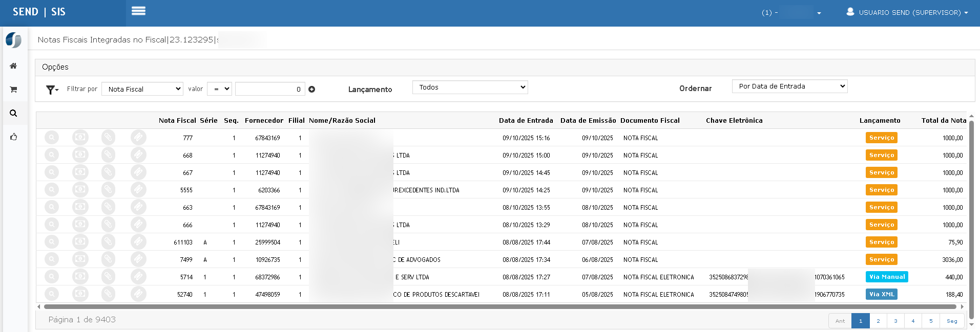Open paperclip attachment for nota 667
Image resolution: width=980 pixels, height=332 pixels.
coord(108,172)
